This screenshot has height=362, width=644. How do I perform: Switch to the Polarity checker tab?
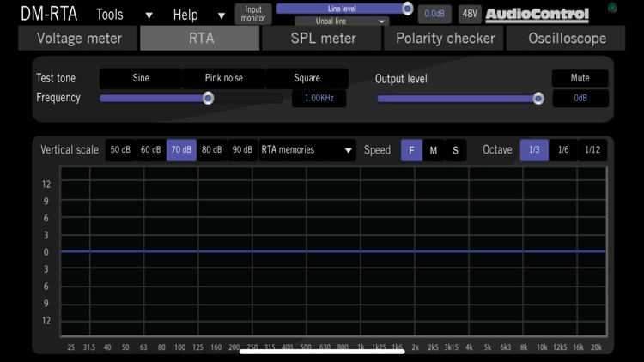click(x=444, y=38)
